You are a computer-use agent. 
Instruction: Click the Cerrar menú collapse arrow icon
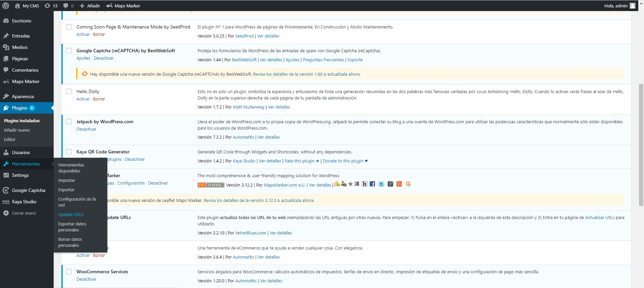pos(6,213)
